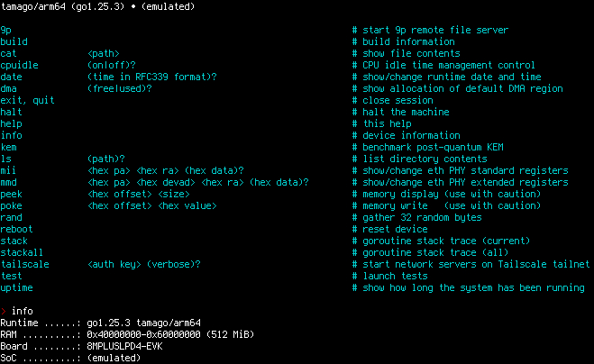Click the "(time in RFC339 format)?" argument
This screenshot has height=364, width=594.
(152, 77)
